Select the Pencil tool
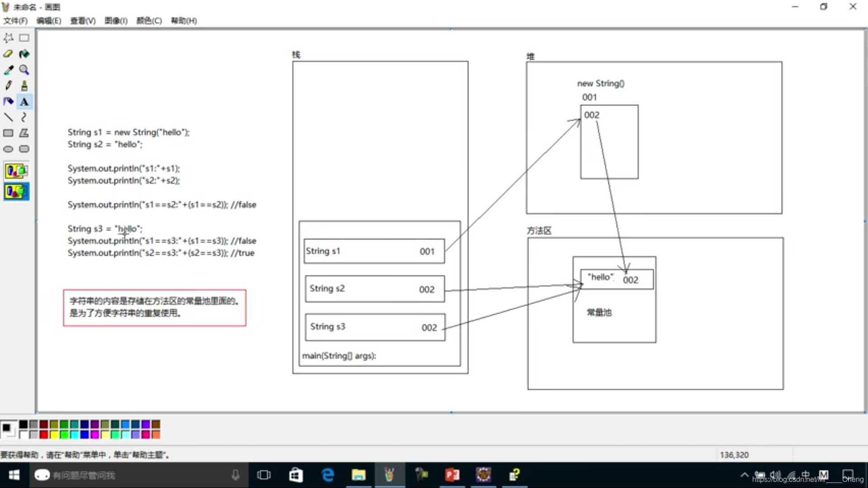The image size is (868, 488). 9,85
